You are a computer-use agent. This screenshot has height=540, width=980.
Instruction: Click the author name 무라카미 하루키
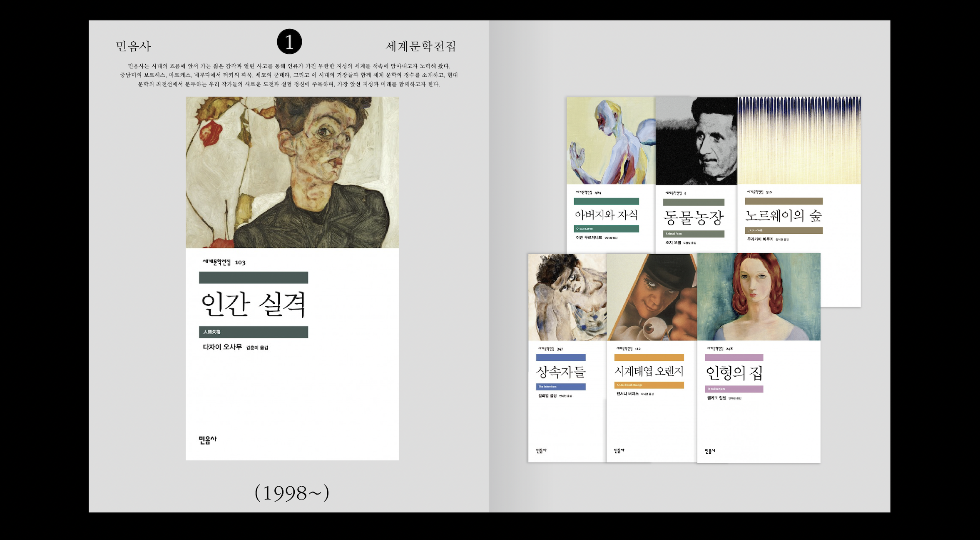(760, 239)
